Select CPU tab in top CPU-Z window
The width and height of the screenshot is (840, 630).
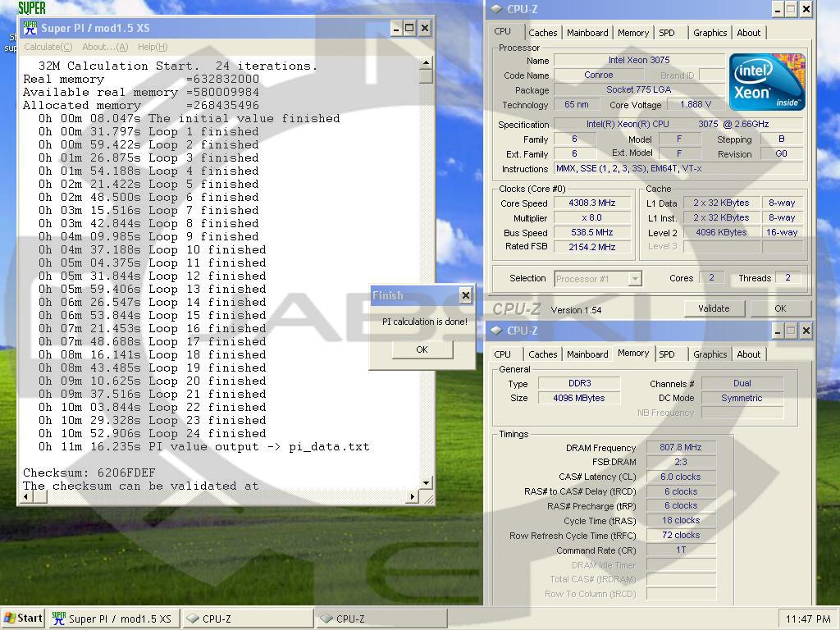pyautogui.click(x=503, y=31)
